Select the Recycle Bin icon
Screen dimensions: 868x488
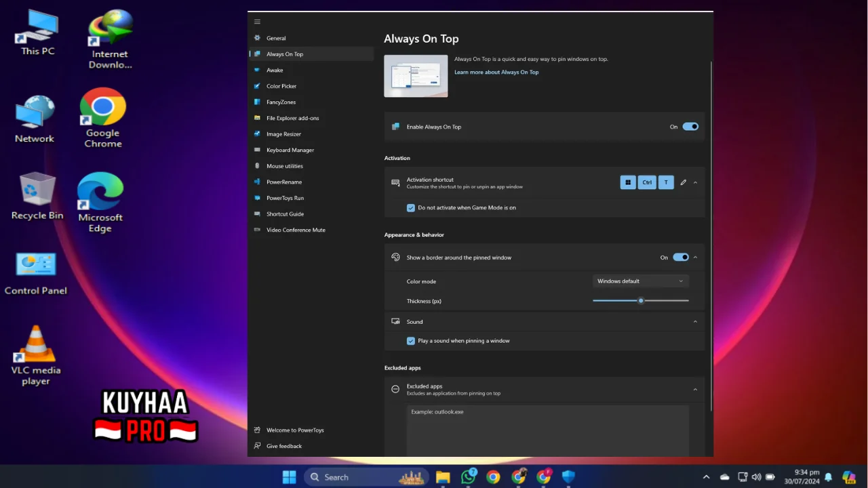37,196
